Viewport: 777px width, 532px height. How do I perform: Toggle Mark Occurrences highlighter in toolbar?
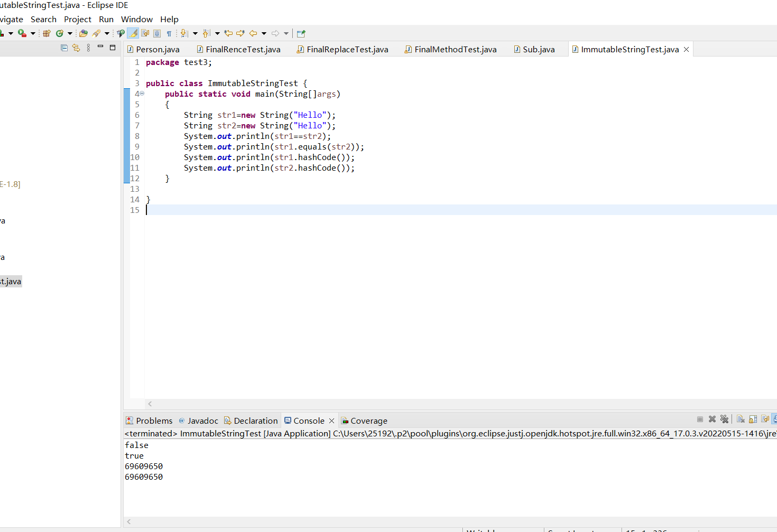pos(134,33)
